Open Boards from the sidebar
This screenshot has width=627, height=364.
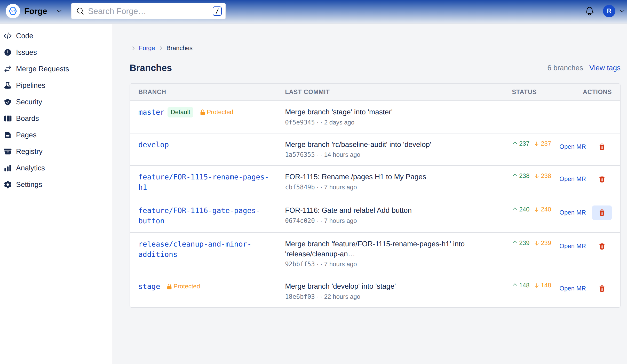tap(27, 118)
